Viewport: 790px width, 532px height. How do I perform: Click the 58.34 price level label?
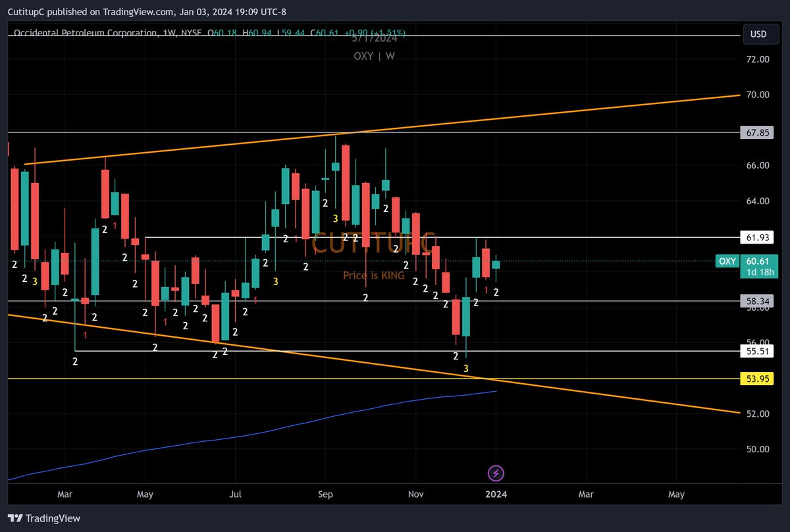pyautogui.click(x=756, y=300)
